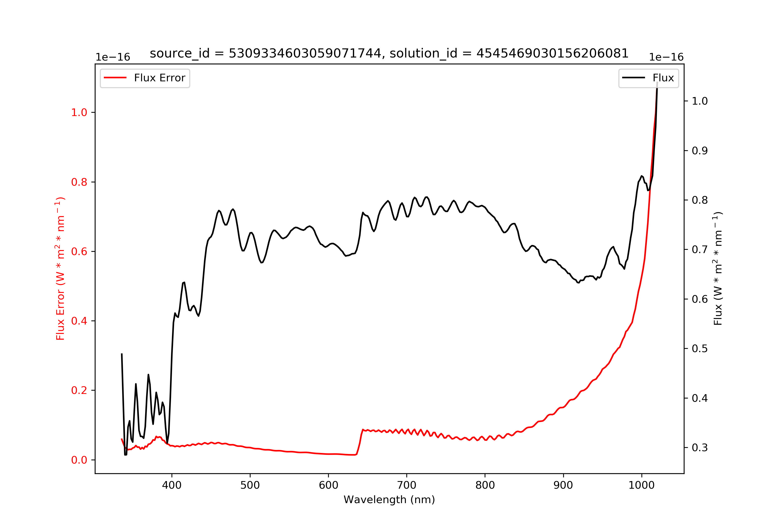Click the 900 tick label on x-axis

[x=563, y=485]
